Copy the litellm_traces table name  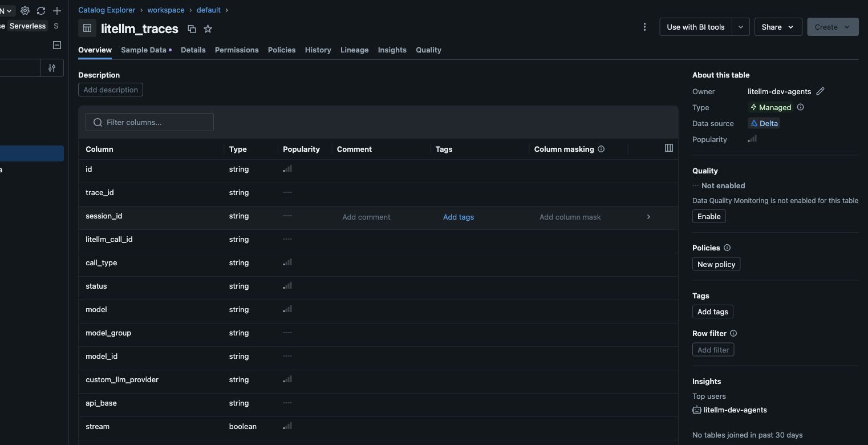point(192,29)
